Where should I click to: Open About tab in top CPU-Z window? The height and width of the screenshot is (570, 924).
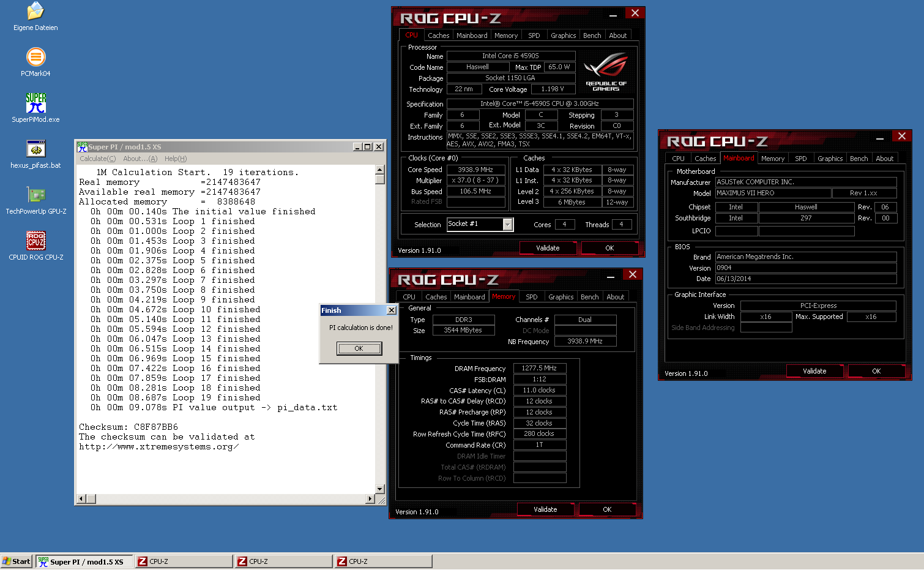pyautogui.click(x=617, y=36)
